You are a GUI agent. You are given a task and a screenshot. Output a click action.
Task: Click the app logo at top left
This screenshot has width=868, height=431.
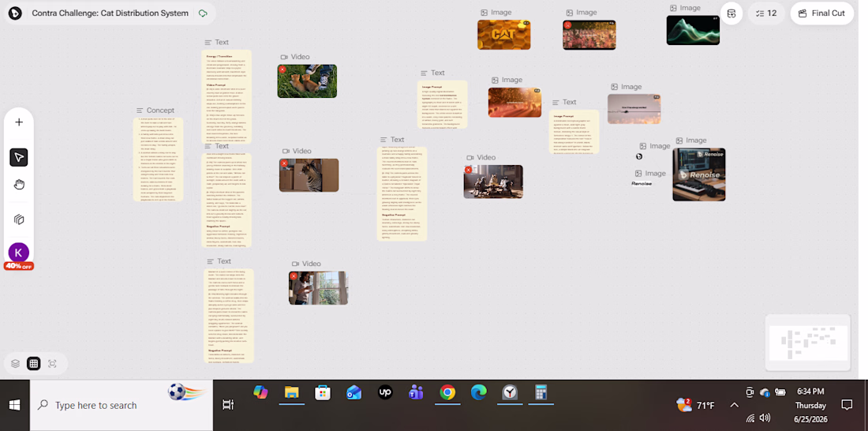point(15,13)
